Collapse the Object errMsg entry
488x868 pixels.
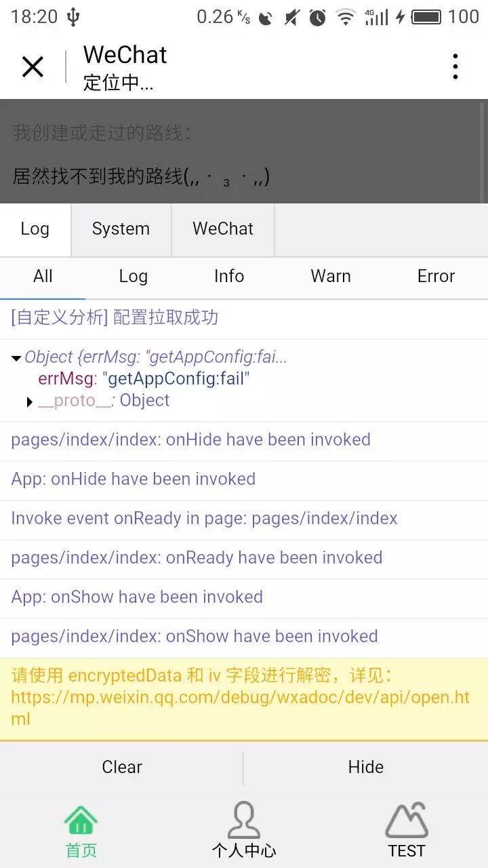(16, 359)
